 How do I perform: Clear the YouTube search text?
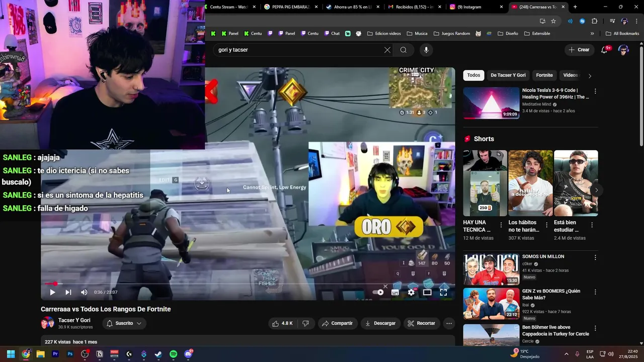point(387,50)
